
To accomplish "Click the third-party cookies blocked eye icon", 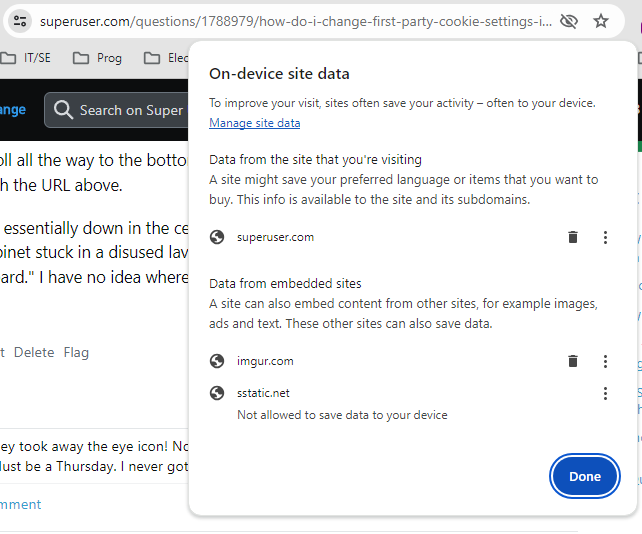I will click(x=569, y=21).
